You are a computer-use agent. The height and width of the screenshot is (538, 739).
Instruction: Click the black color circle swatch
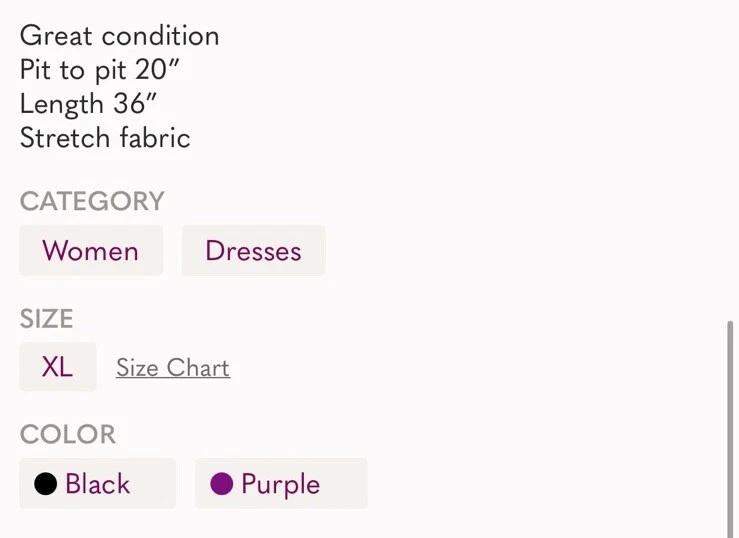coord(45,484)
